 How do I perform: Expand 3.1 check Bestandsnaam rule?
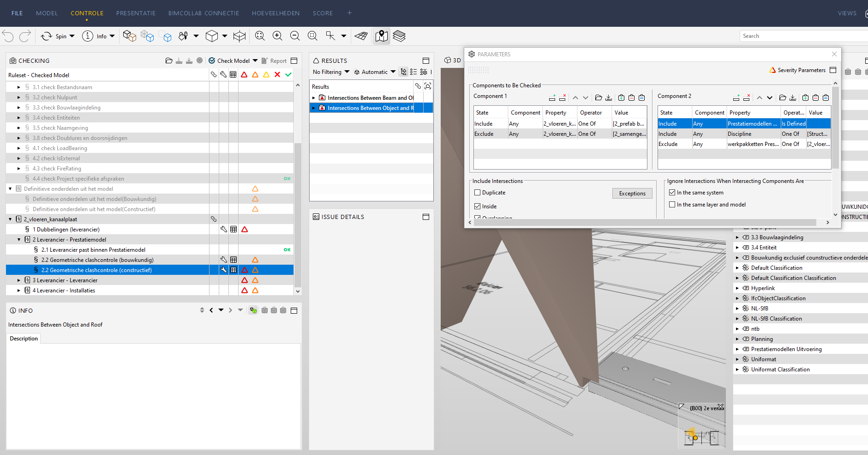tap(19, 87)
